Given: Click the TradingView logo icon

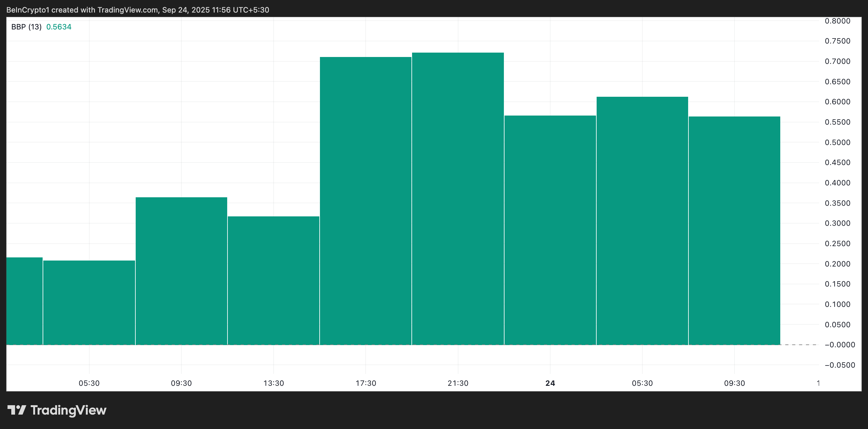Looking at the screenshot, I should [17, 410].
